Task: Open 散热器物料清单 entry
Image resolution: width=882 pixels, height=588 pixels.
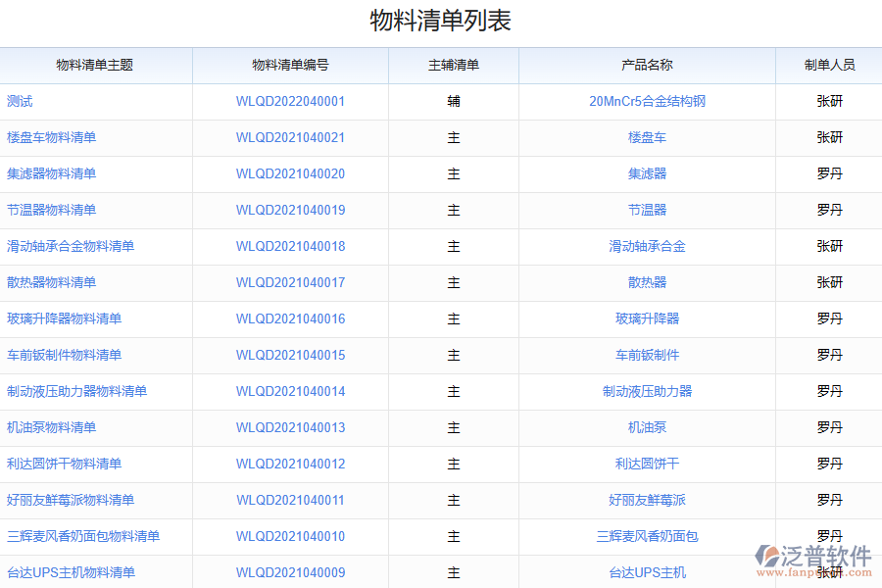Action: 51,282
